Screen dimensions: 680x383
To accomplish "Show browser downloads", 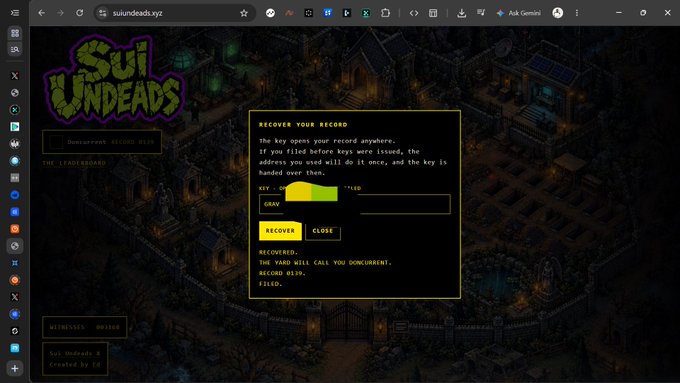I will (x=461, y=13).
